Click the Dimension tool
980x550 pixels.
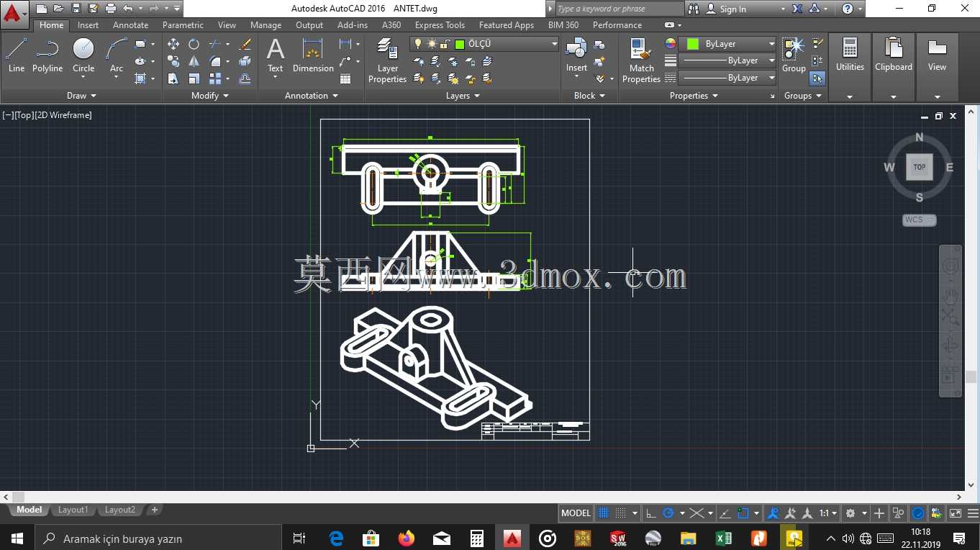tap(313, 56)
